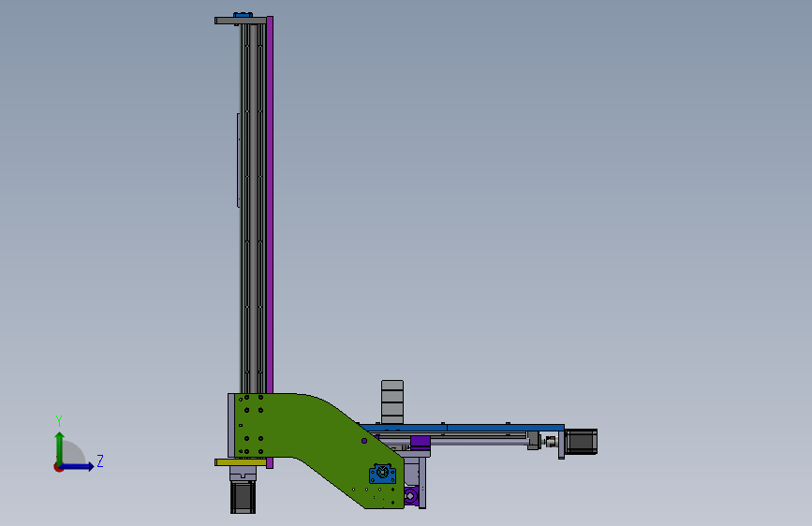
Task: Select the tall magenta vertical plate
Action: [270, 241]
